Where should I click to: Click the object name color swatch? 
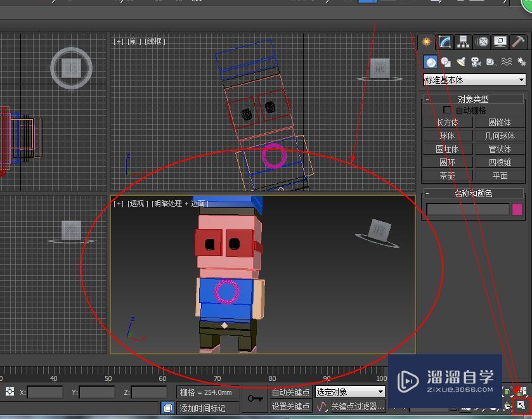pos(517,209)
